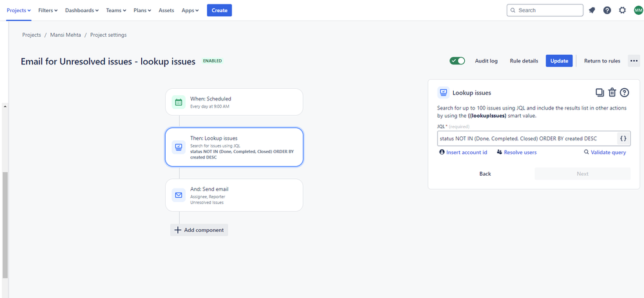
Task: Click the notifications bell icon
Action: coord(592,10)
